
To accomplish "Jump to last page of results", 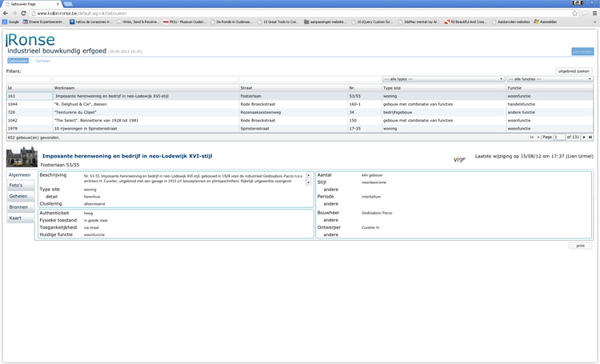I will (590, 137).
